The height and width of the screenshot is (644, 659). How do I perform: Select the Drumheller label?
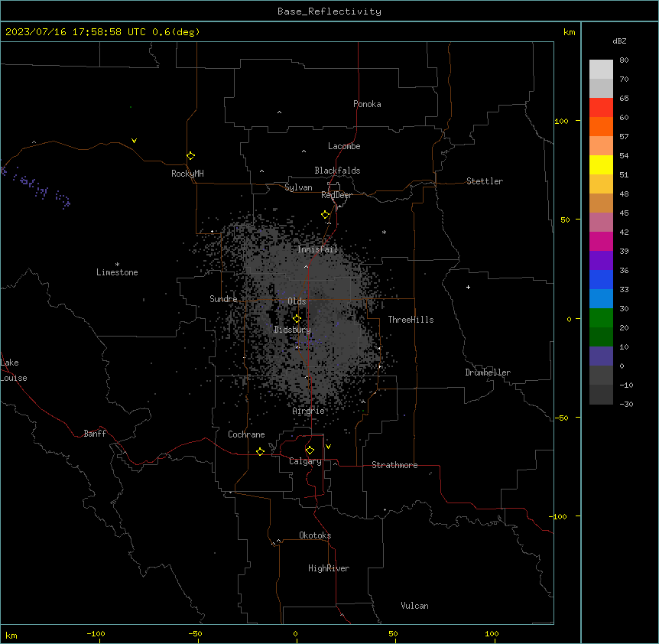488,372
